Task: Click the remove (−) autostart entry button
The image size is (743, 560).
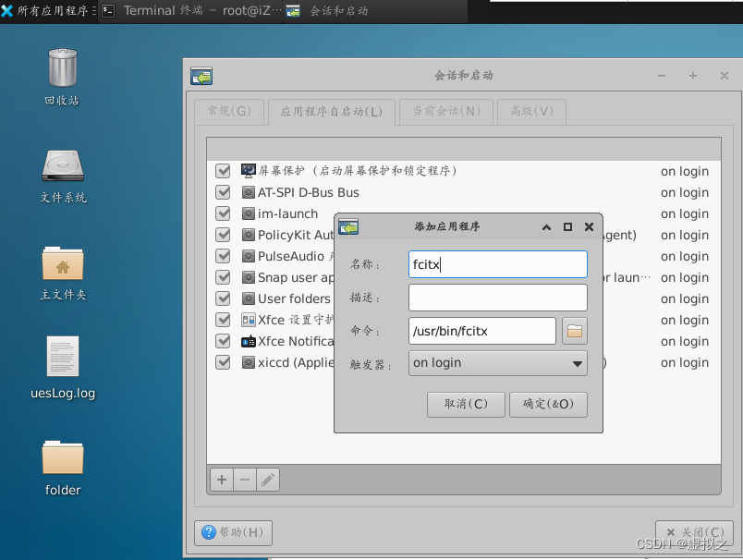Action: pos(245,480)
